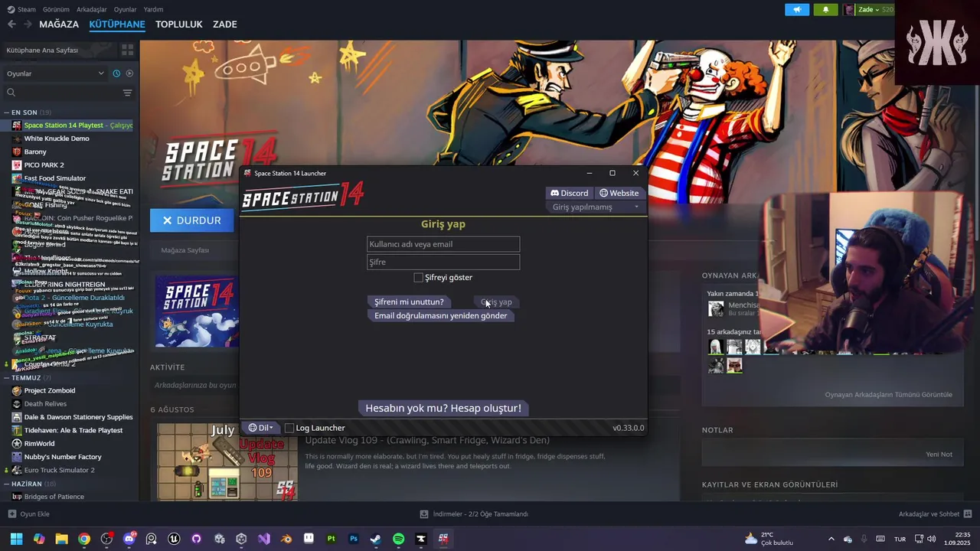Focus the Kullanıcı adı veya email field
The image size is (980, 551).
[x=443, y=244]
